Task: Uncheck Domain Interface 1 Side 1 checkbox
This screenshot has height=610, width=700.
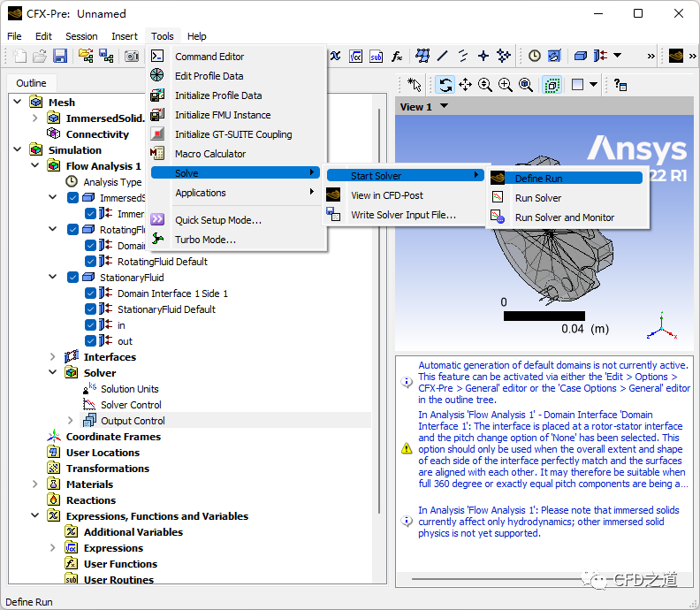Action: click(x=91, y=294)
